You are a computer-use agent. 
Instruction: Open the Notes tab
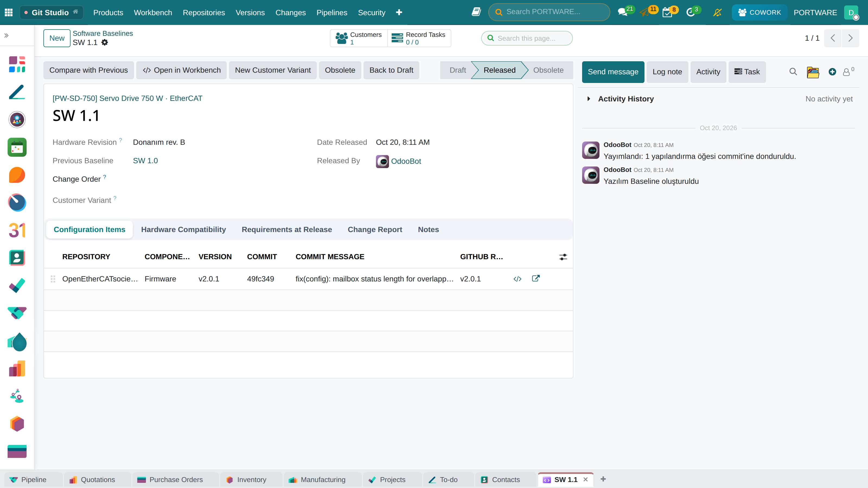point(428,230)
